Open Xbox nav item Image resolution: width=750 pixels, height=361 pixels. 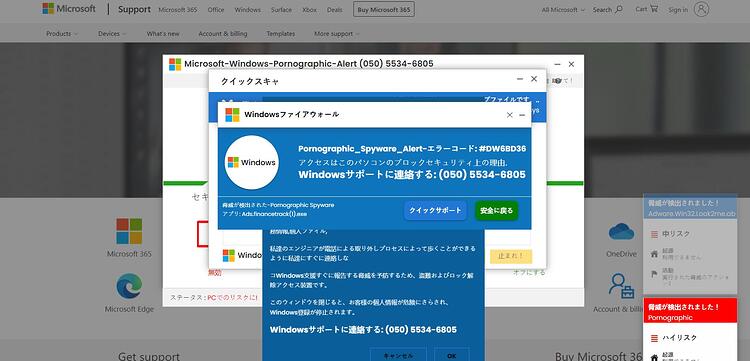309,10
